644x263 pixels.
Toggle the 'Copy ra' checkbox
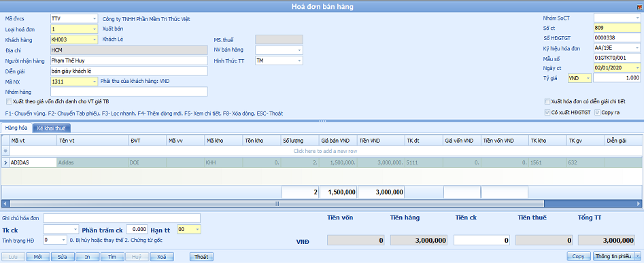597,112
